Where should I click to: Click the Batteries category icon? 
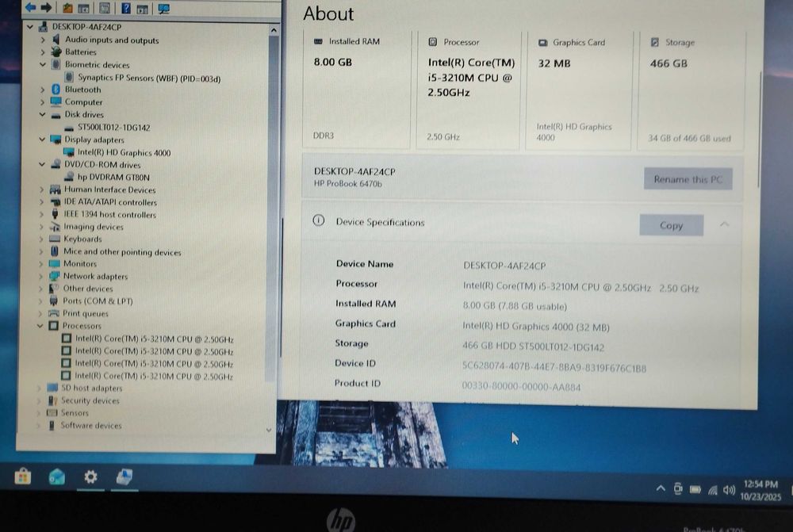pyautogui.click(x=56, y=52)
